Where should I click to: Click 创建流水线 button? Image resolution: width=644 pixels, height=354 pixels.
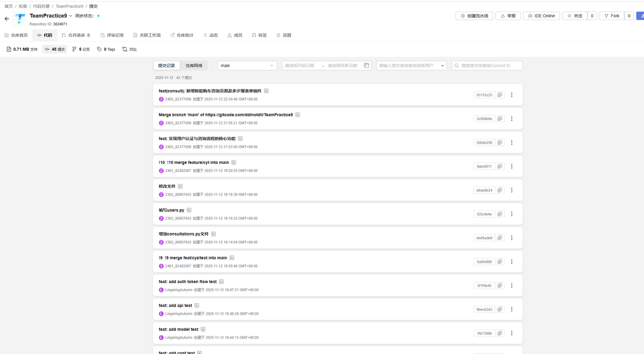[x=474, y=16]
